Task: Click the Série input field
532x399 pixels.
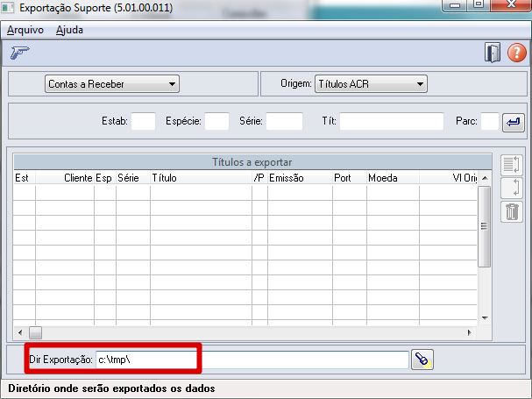Action: (x=284, y=121)
